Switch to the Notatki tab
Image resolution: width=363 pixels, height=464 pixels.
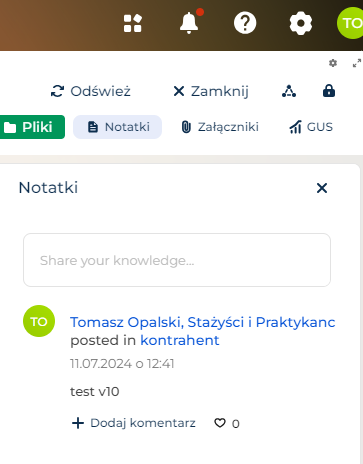[x=118, y=127]
